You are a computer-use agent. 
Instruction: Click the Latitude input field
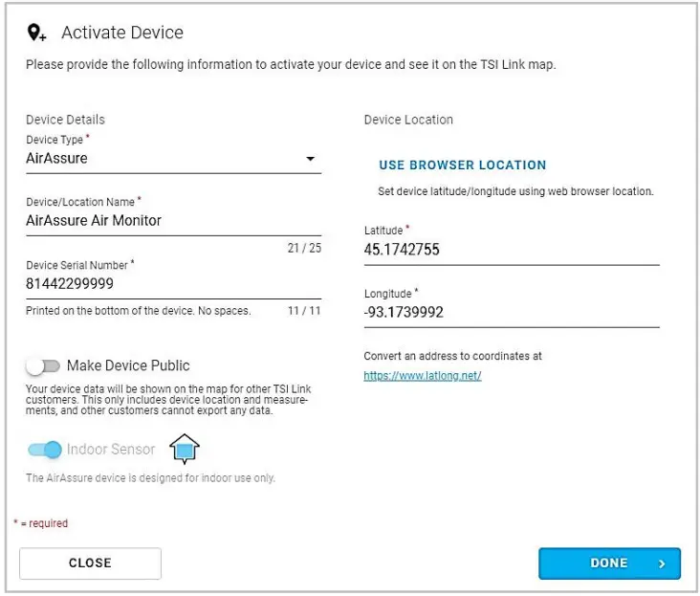pyautogui.click(x=511, y=250)
